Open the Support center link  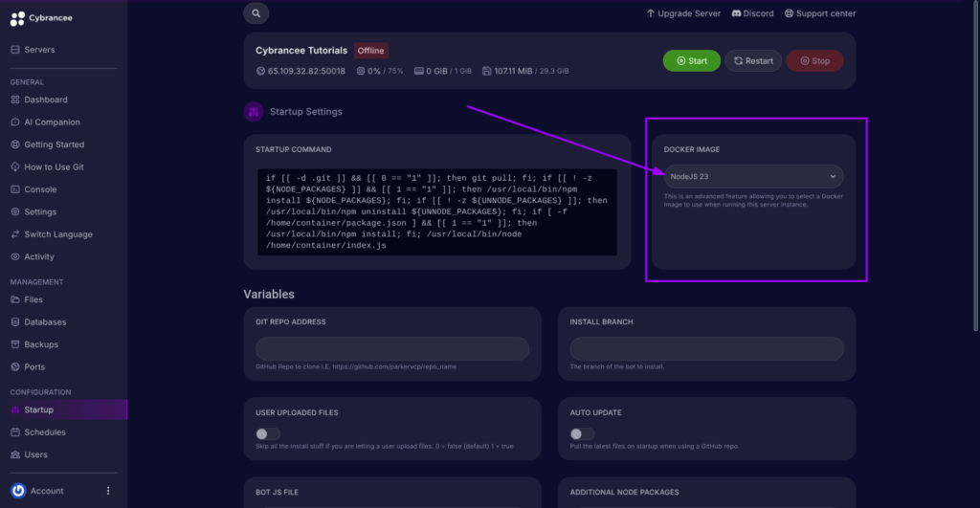click(x=820, y=13)
